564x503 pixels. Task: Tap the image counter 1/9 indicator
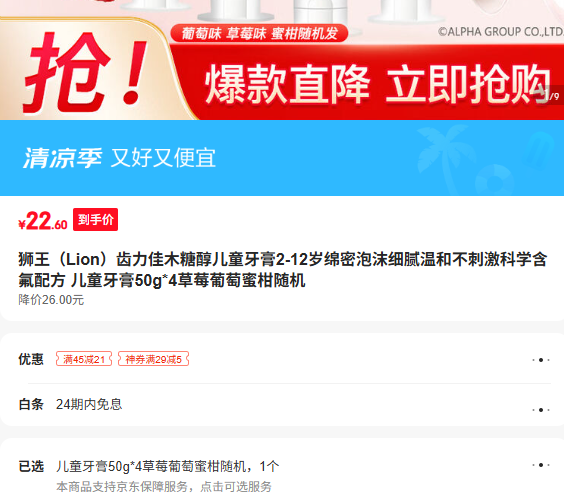(x=551, y=96)
